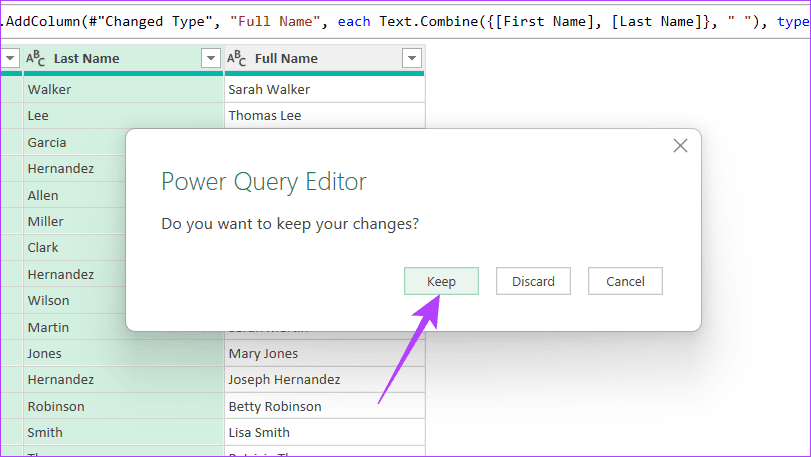Close the dialog with the X icon

point(681,146)
